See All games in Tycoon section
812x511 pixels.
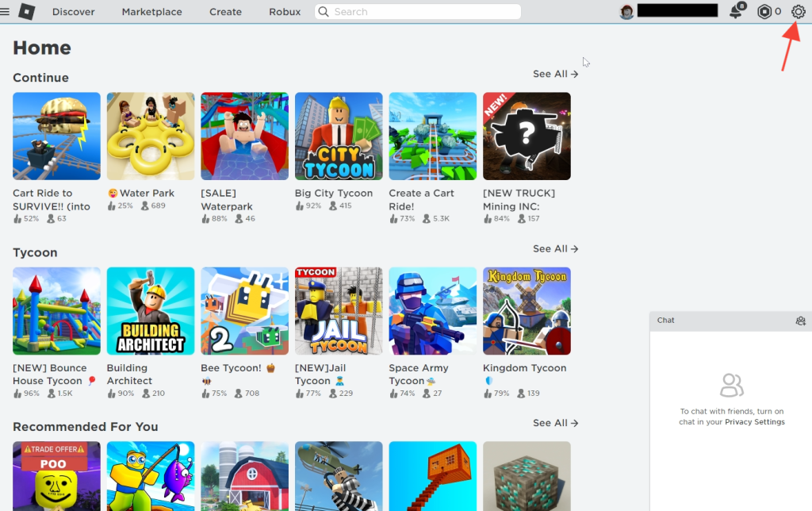pyautogui.click(x=555, y=249)
